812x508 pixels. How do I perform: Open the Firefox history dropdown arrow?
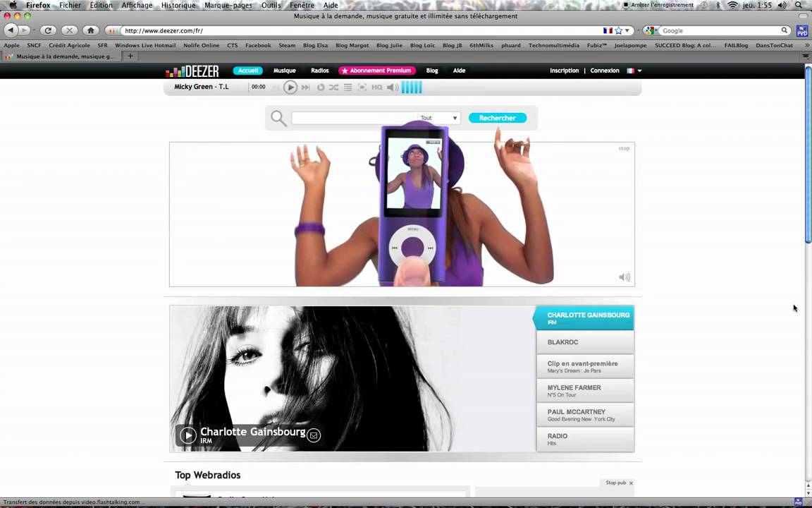(34, 30)
